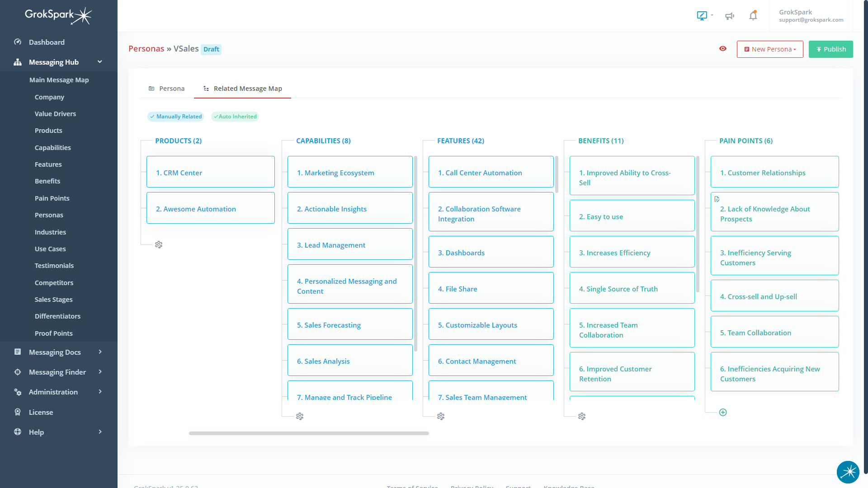Open the GrokSpark chat bubble icon
868x488 pixels.
pyautogui.click(x=848, y=472)
